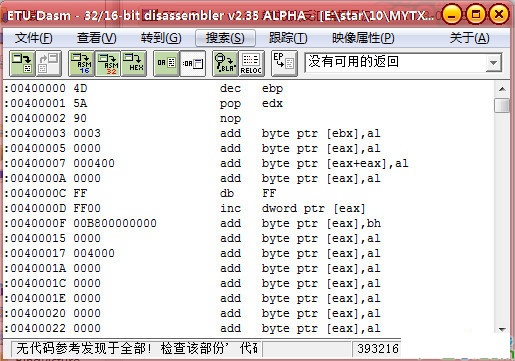Image resolution: width=515 pixels, height=361 pixels.
Task: Jump to entry point with EP icon
Action: coord(284,63)
